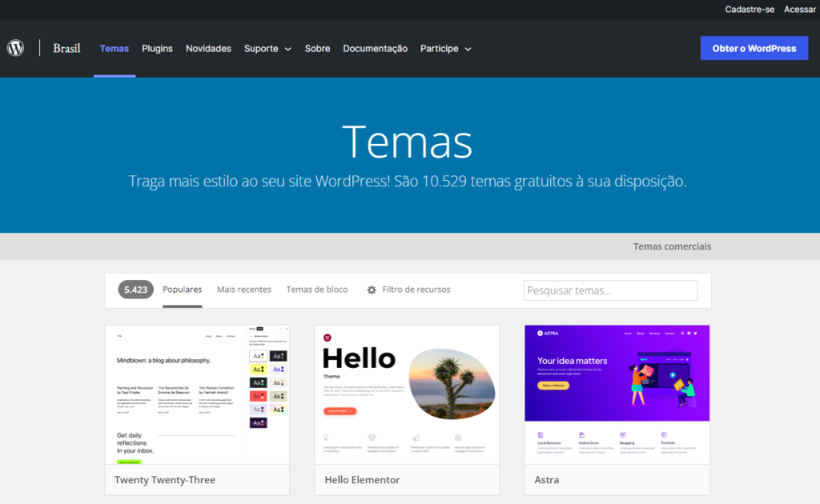Open the Documentação menu item

(375, 48)
